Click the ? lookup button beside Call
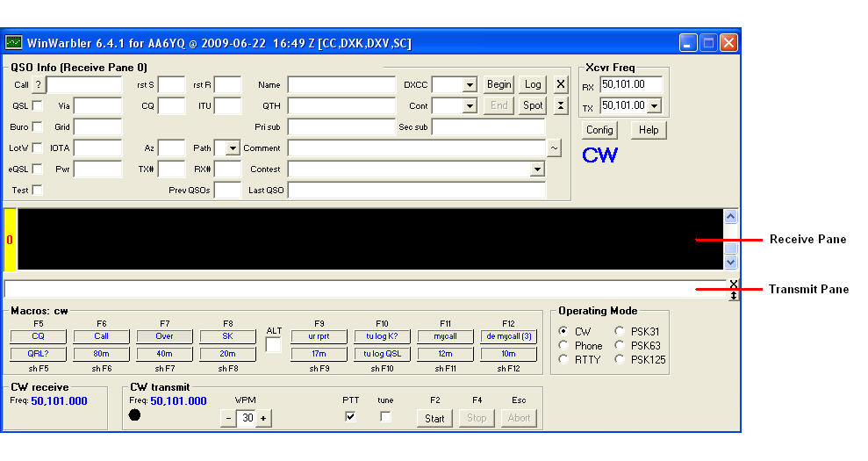The image size is (868, 461). tap(39, 85)
